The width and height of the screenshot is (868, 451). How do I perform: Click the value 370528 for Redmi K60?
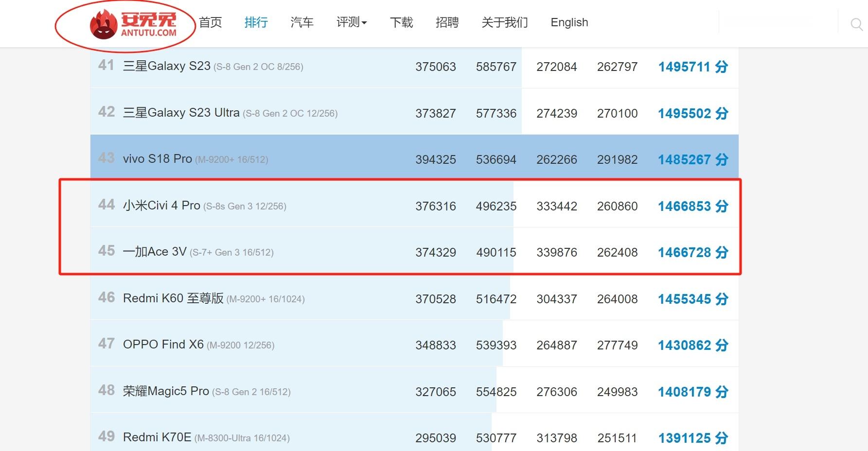(x=436, y=299)
